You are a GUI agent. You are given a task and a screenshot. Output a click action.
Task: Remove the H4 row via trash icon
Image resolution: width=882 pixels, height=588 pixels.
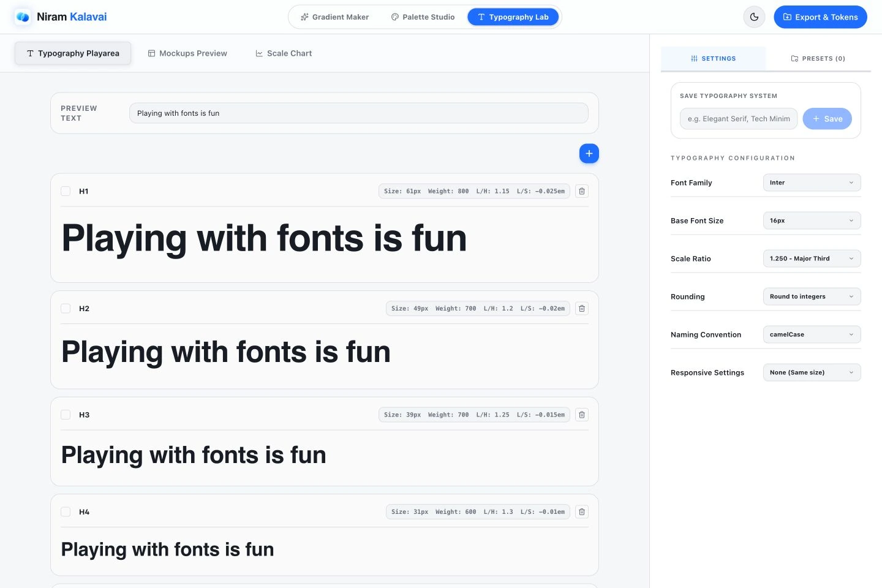[x=582, y=511]
